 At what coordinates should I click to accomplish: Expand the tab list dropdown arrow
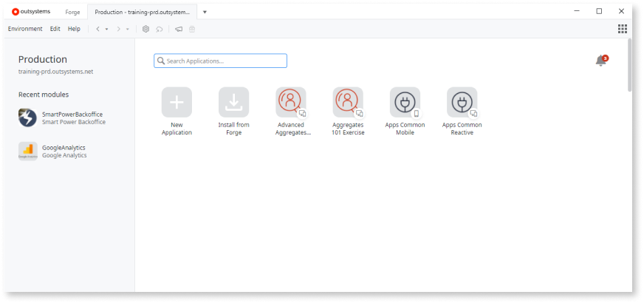coord(205,12)
